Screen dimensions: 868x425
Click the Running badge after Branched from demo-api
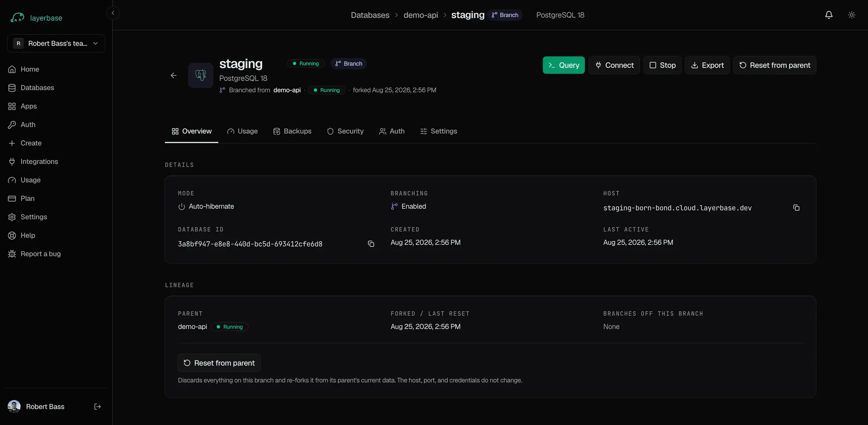327,90
